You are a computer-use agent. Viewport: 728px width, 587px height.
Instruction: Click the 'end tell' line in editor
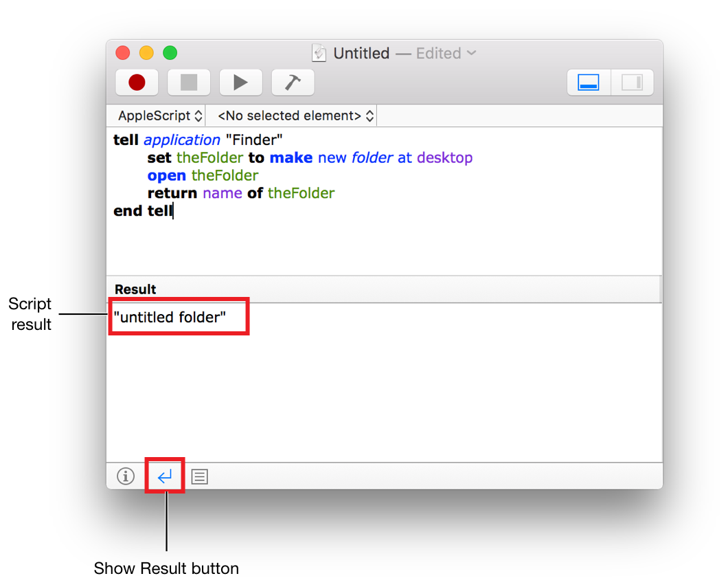coord(143,211)
